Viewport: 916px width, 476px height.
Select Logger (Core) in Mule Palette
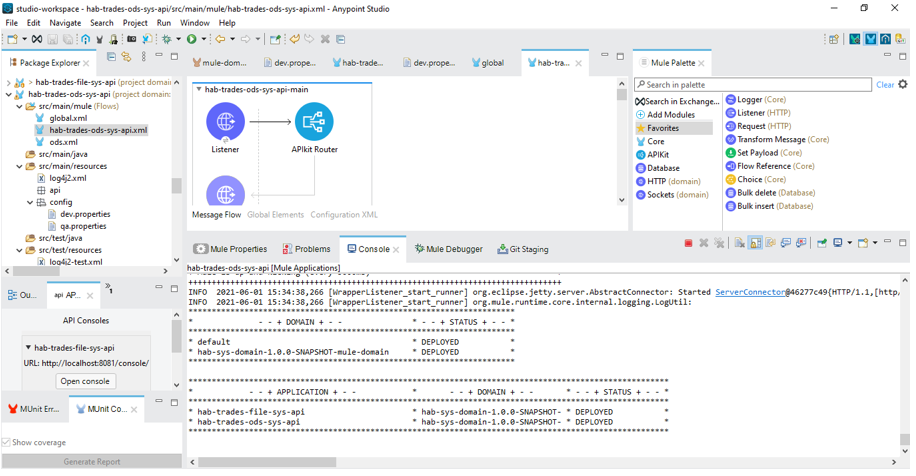click(x=756, y=99)
